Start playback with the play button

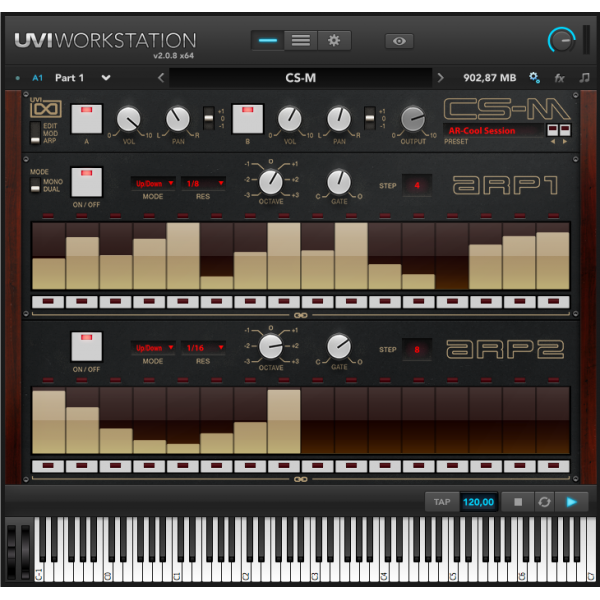(571, 502)
